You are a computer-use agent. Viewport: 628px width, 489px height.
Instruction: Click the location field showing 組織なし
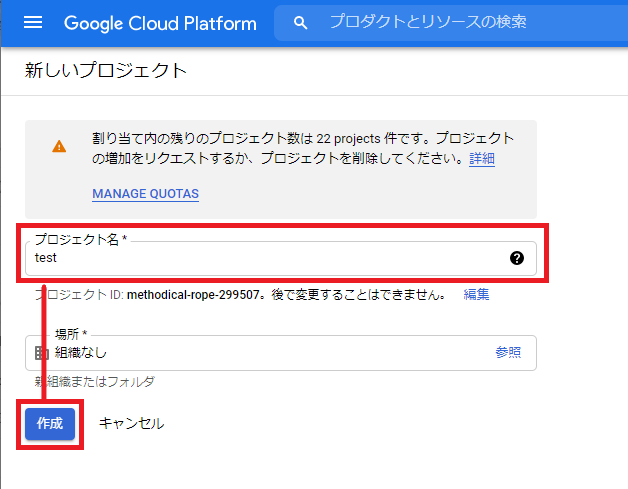(x=281, y=353)
